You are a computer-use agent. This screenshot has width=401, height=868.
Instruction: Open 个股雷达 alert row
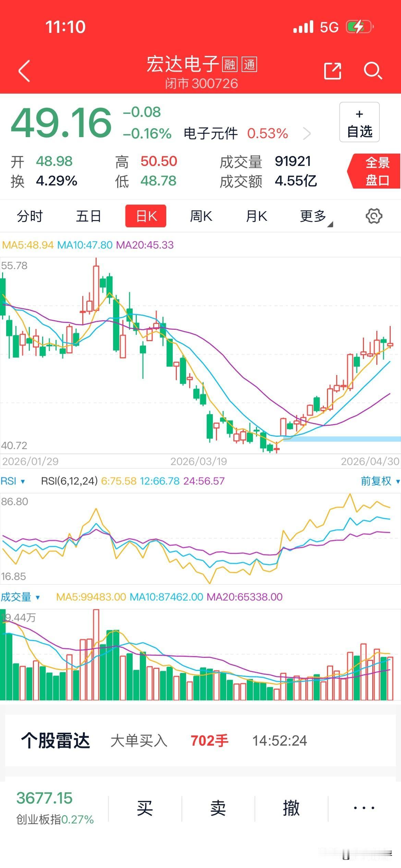pyautogui.click(x=200, y=740)
